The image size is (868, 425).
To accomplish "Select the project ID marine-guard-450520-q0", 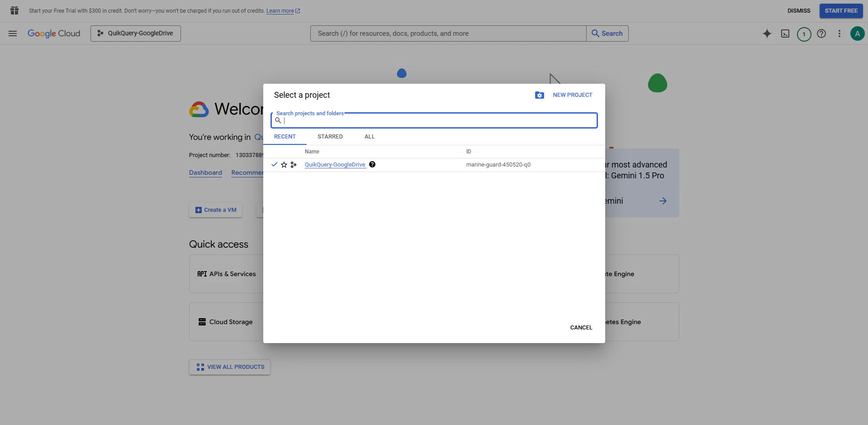I will (498, 165).
